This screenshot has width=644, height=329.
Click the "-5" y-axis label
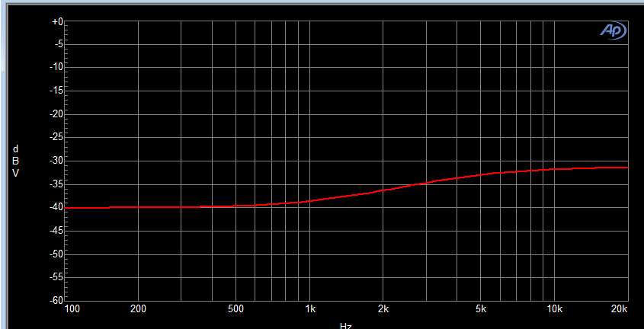click(x=58, y=44)
